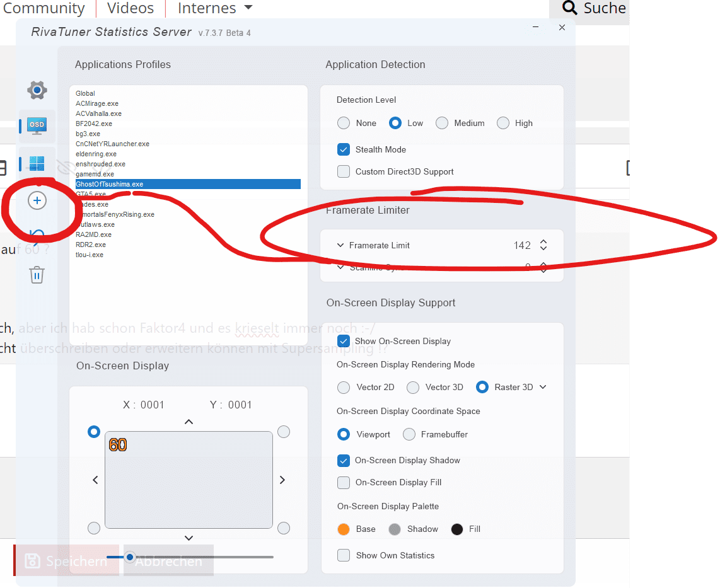The image size is (720, 588).
Task: Move OSD position down with arrow
Action: tap(189, 538)
